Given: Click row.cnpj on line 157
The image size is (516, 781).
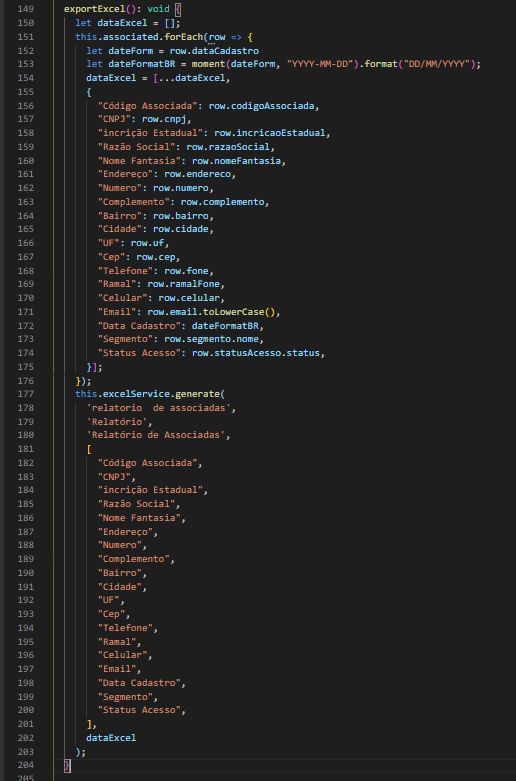Looking at the screenshot, I should (164, 120).
